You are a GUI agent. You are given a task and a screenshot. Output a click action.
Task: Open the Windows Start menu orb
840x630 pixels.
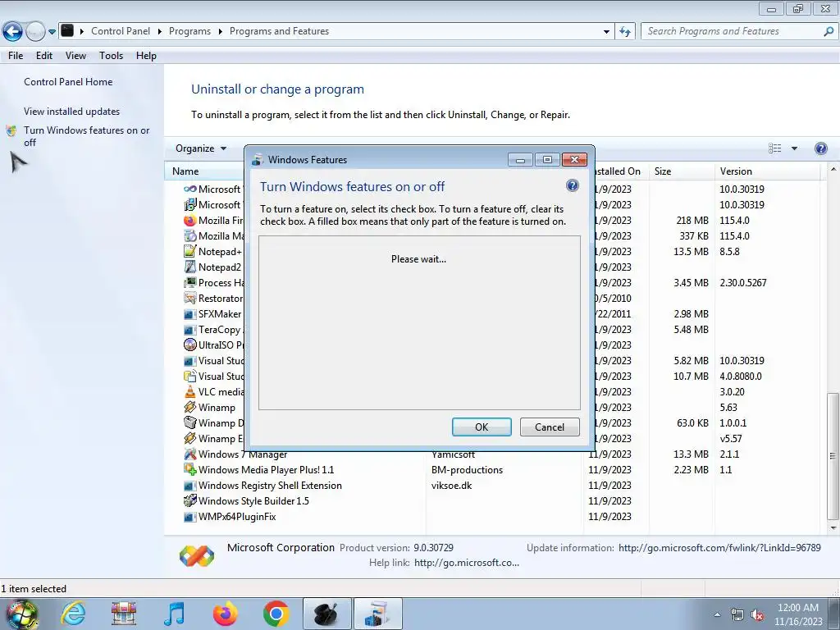pyautogui.click(x=21, y=614)
